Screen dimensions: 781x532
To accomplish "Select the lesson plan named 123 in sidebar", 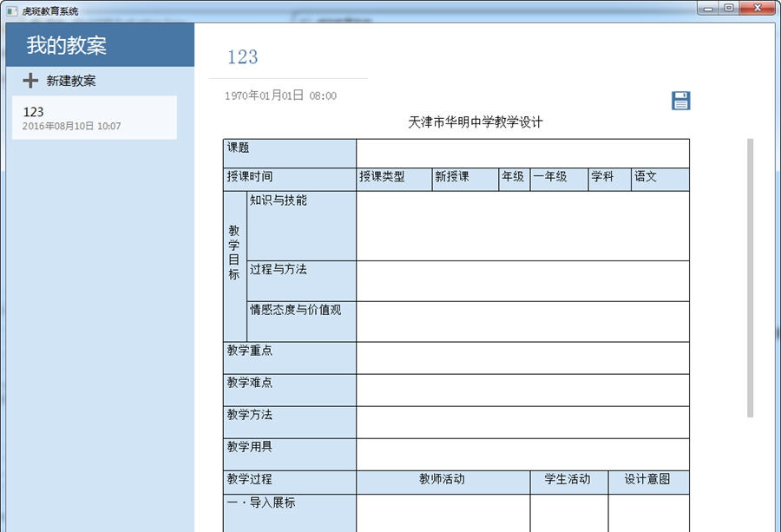I will [95, 117].
